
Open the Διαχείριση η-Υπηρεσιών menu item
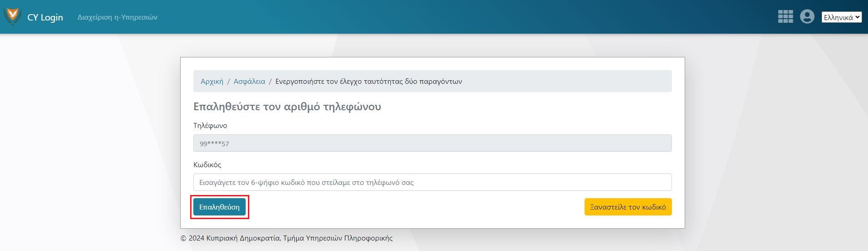(x=117, y=17)
